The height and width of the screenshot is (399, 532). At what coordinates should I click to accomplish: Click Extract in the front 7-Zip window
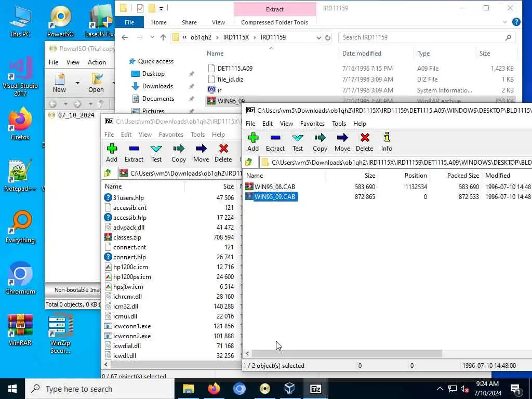pos(275,142)
